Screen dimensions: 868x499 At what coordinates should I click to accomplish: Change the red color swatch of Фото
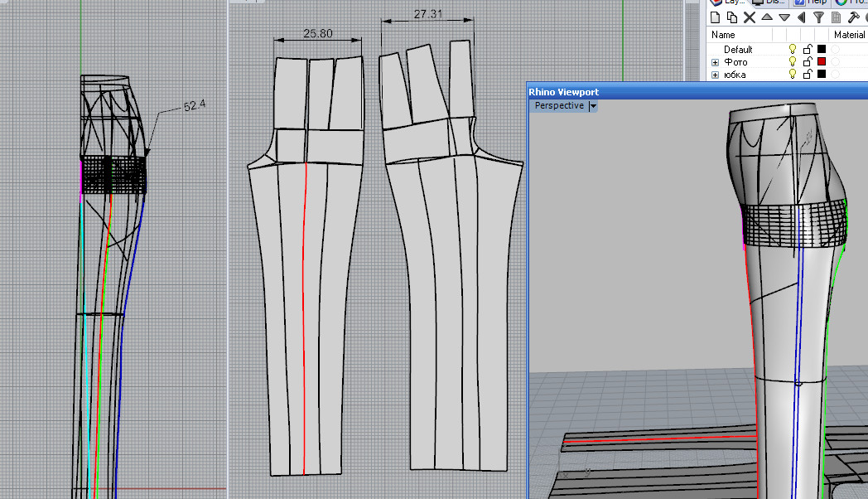coord(822,62)
